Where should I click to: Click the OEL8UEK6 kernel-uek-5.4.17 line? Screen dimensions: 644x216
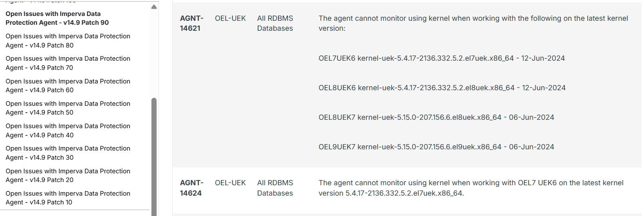pyautogui.click(x=442, y=88)
